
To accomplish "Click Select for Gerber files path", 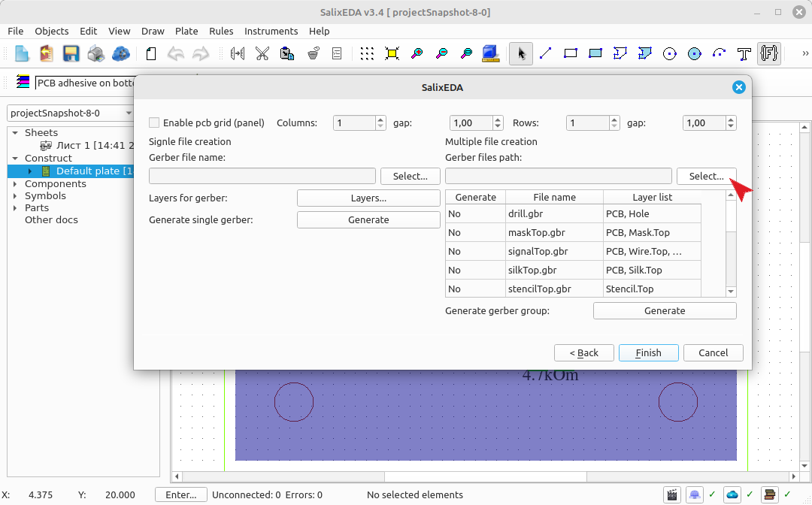I will (706, 176).
